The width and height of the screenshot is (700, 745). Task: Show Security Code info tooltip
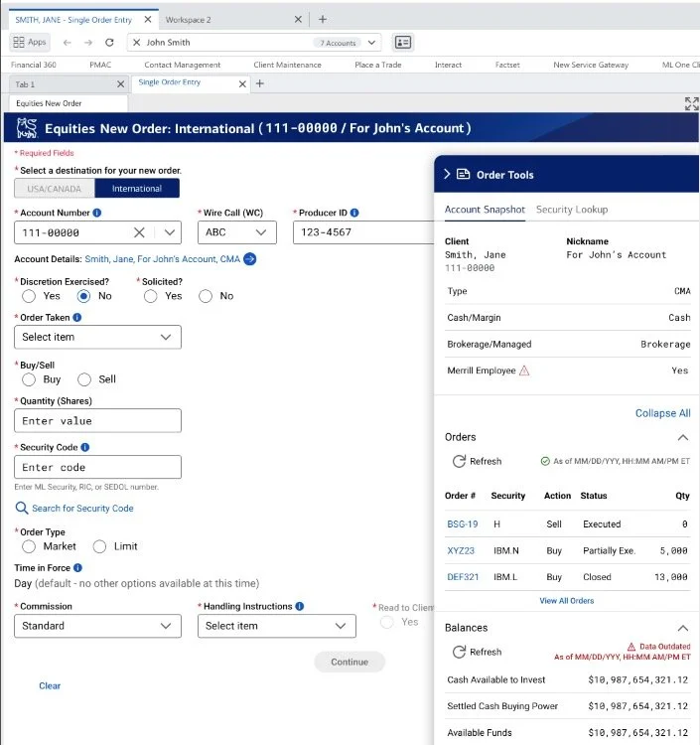[x=85, y=447]
